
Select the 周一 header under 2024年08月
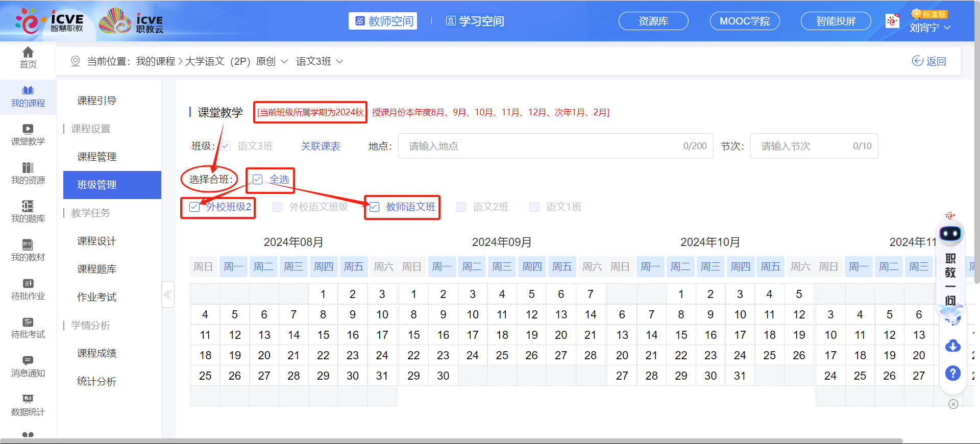coord(233,266)
